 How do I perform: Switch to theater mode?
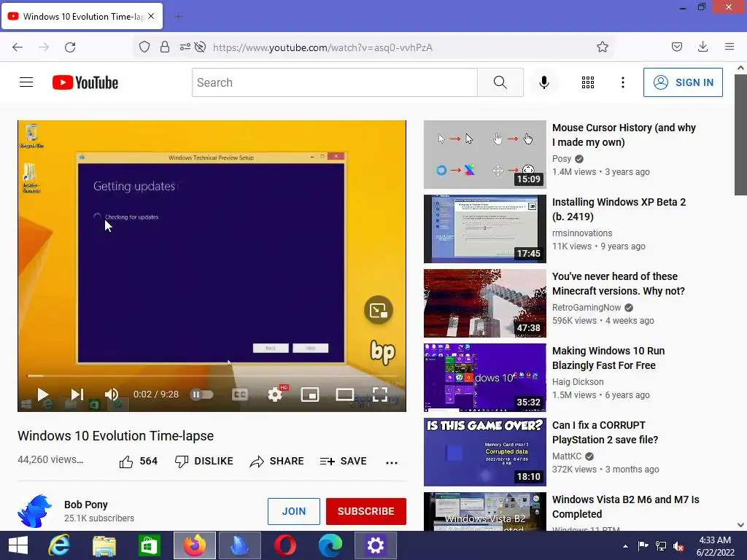coord(345,394)
